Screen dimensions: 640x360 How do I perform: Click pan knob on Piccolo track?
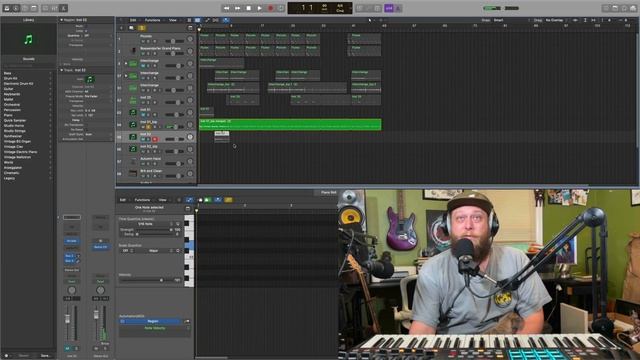190,39
